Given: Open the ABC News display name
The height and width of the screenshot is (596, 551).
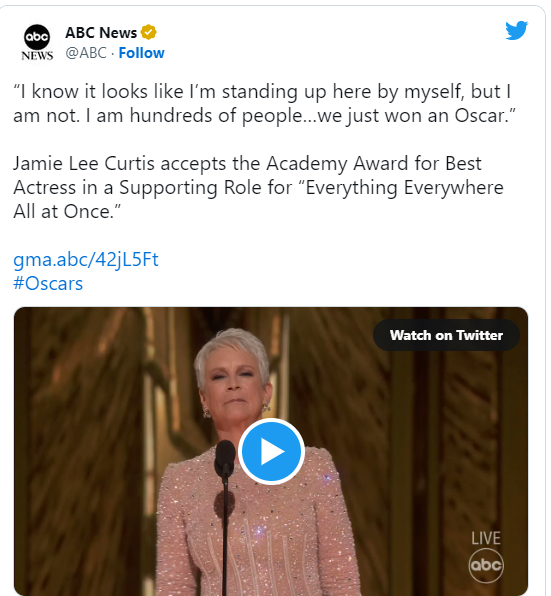Looking at the screenshot, I should coord(101,33).
